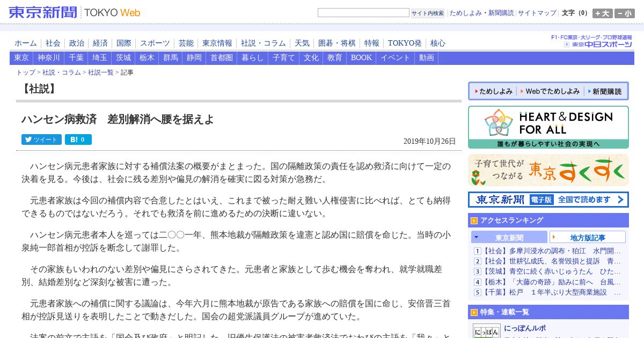
Task: Click the 社説・コラム breadcrumb link
Action: pyautogui.click(x=62, y=72)
